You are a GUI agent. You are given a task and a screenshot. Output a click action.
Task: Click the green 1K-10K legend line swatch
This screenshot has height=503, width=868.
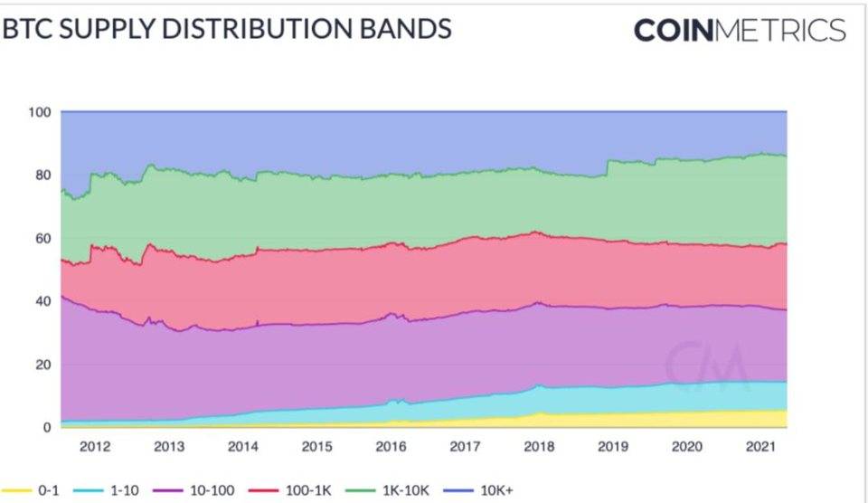point(355,489)
